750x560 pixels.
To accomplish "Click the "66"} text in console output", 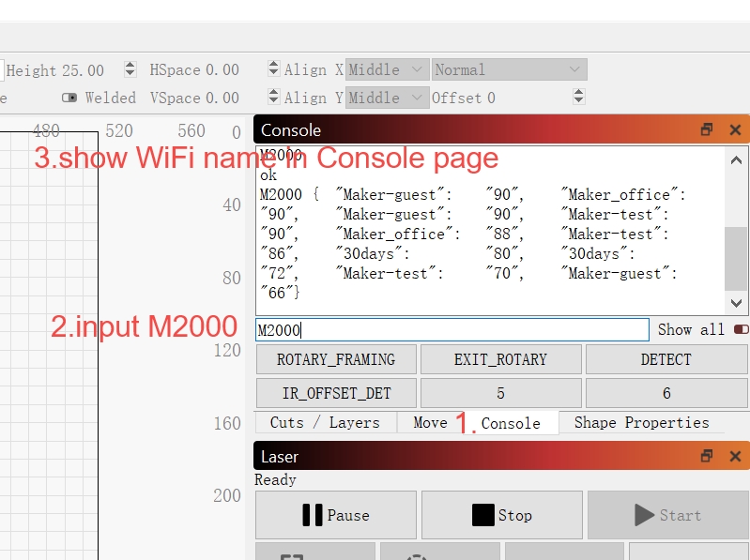I will coord(280,293).
